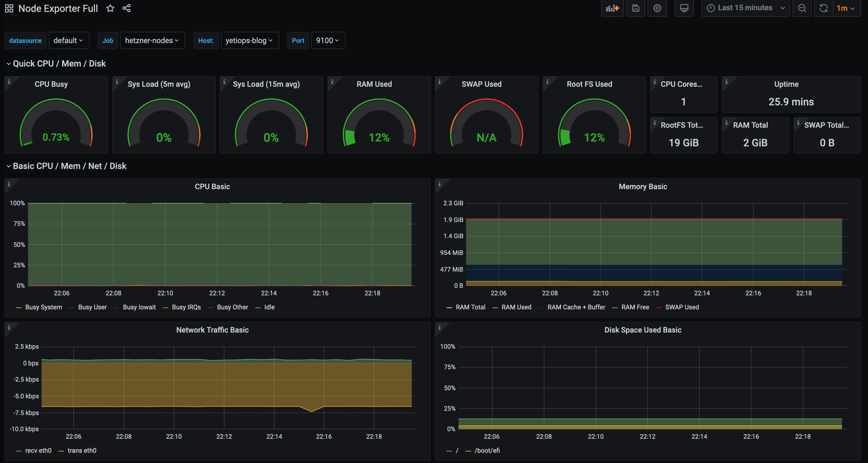Save the dashboard using the save icon
The height and width of the screenshot is (463, 868).
(x=635, y=8)
